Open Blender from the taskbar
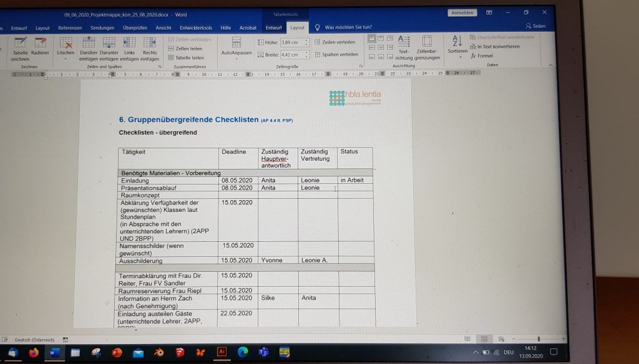The width and height of the screenshot is (639, 364). pyautogui.click(x=159, y=352)
